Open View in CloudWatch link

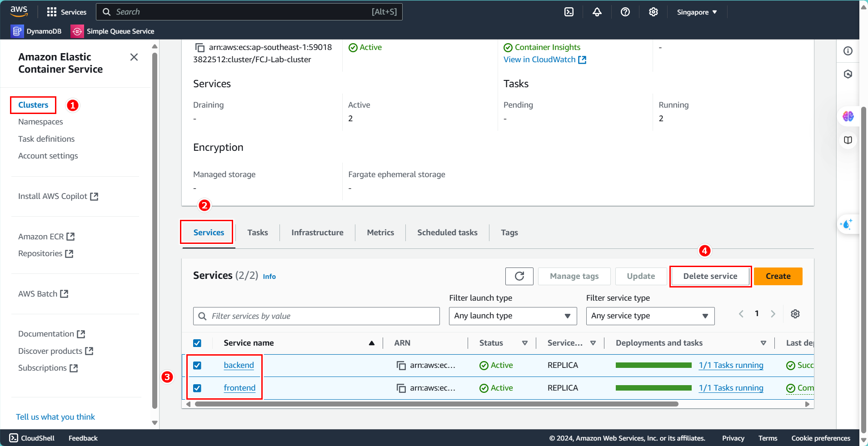click(545, 59)
